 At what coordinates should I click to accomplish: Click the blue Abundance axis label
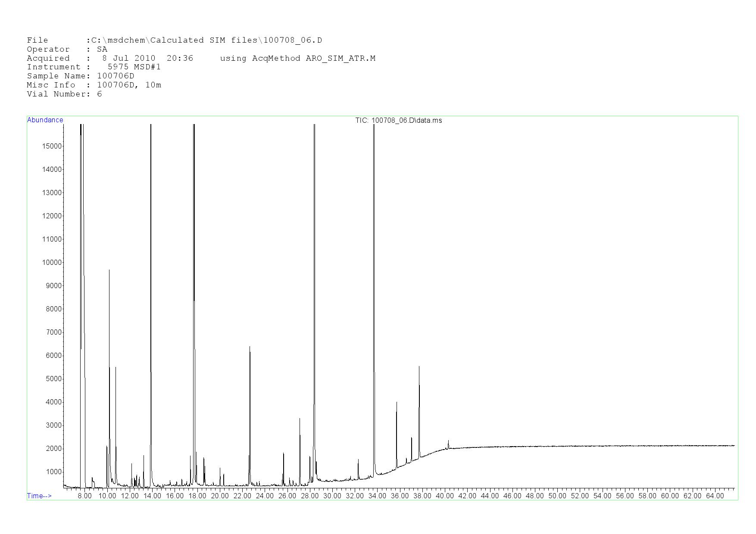45,120
